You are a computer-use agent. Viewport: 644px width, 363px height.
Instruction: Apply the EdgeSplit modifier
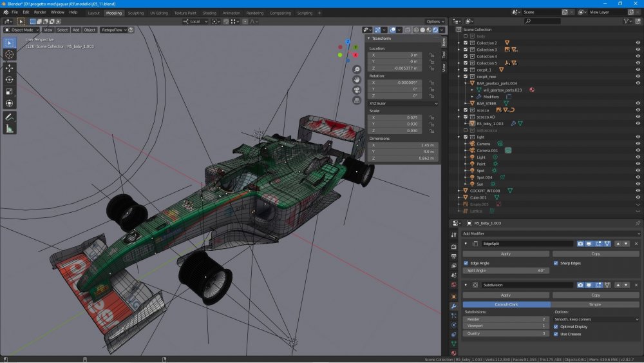(506, 254)
